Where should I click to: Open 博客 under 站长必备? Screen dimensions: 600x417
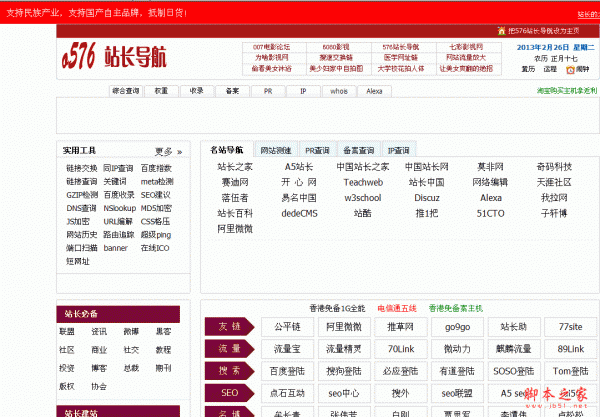coord(99,368)
